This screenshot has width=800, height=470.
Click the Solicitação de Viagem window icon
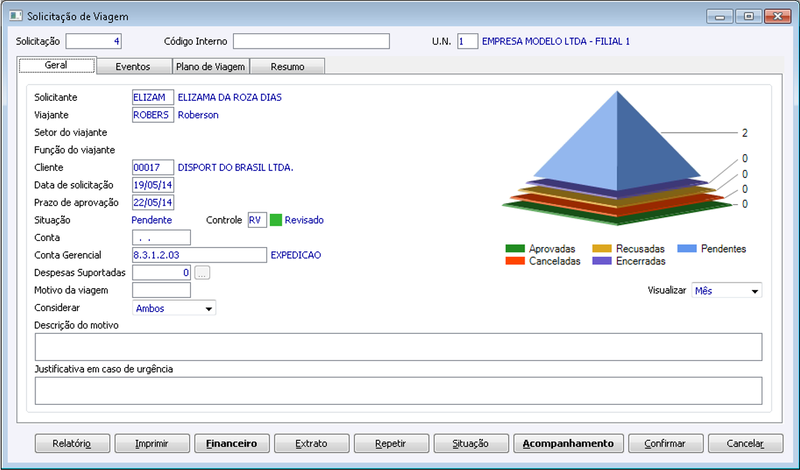16,16
